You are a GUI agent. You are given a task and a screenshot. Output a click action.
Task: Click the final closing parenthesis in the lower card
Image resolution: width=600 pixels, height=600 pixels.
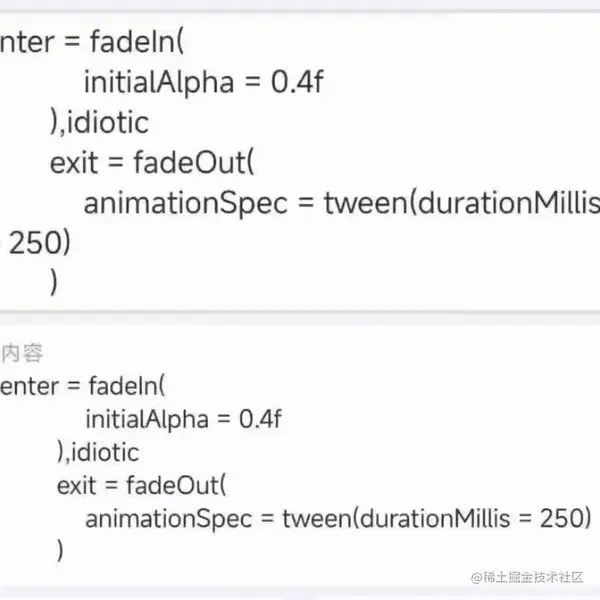click(61, 551)
